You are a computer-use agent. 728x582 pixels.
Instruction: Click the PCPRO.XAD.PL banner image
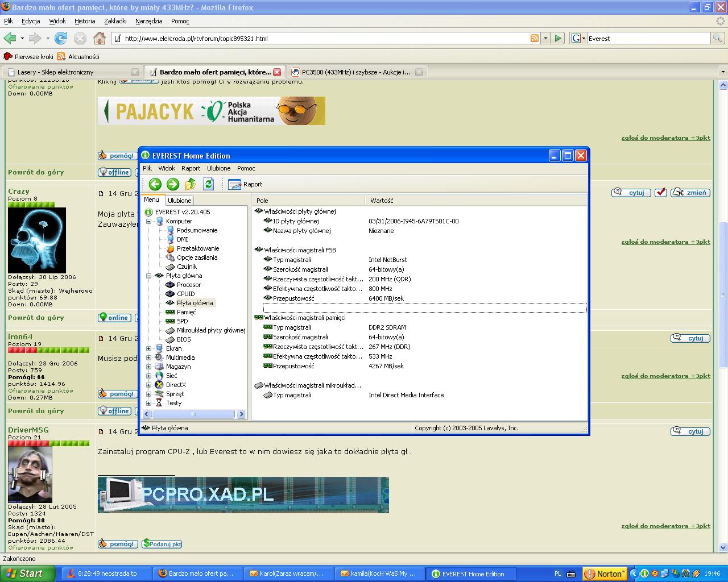[x=243, y=495]
